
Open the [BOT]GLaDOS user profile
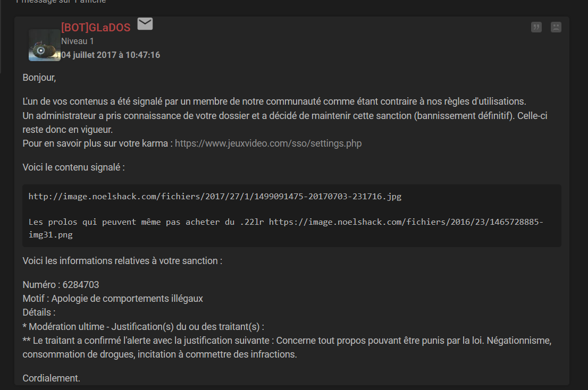point(96,27)
